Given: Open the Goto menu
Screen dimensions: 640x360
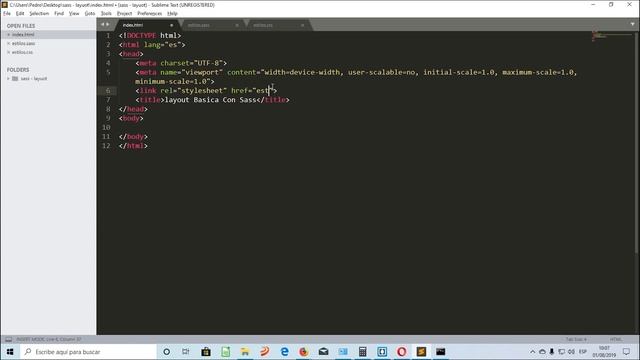Looking at the screenshot, I should pyautogui.click(x=90, y=13).
